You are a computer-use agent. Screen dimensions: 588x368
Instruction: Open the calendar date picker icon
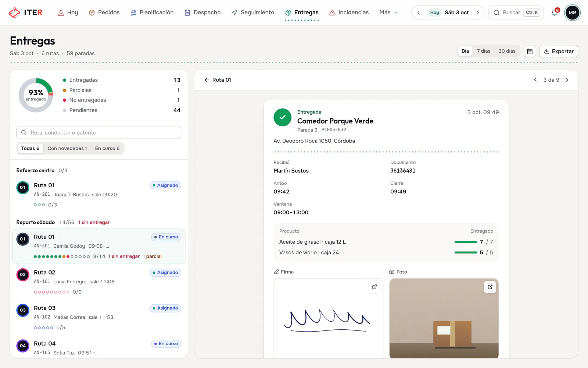[x=530, y=51]
